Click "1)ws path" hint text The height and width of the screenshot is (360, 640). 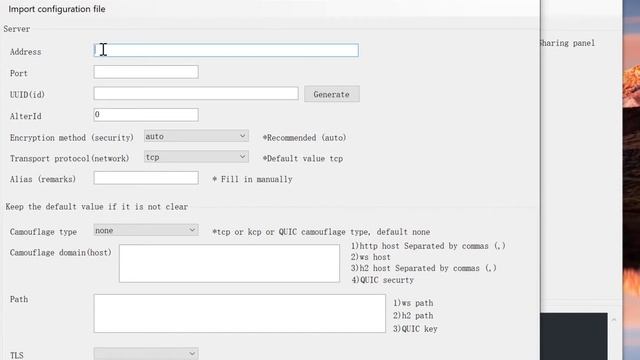pyautogui.click(x=413, y=303)
